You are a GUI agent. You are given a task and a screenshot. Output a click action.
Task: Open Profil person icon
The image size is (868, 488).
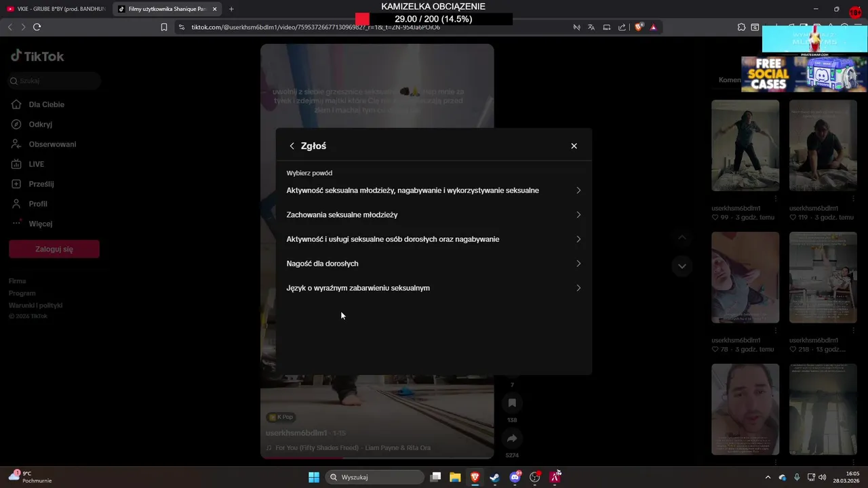pos(17,203)
